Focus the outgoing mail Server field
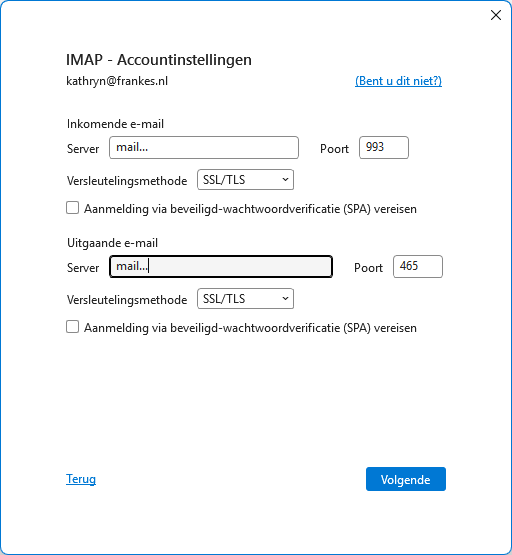The image size is (512, 555). [221, 267]
